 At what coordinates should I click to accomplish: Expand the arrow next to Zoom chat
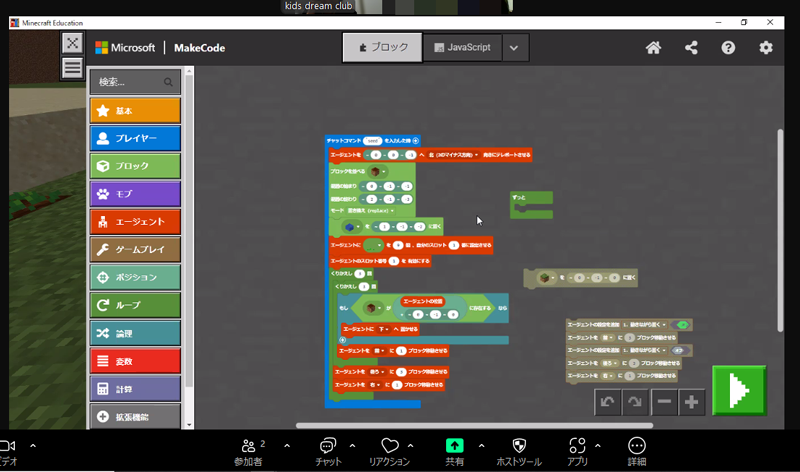coord(352,446)
